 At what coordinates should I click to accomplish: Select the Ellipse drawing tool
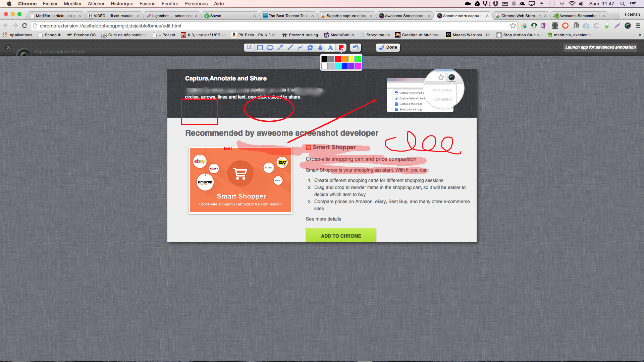pos(270,48)
